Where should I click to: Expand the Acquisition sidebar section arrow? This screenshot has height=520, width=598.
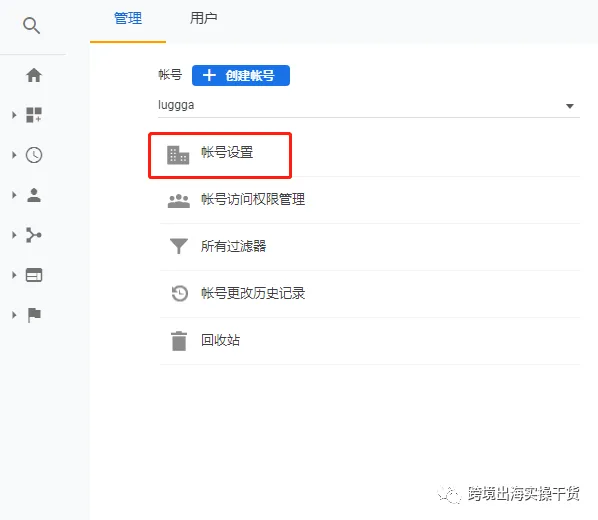click(x=14, y=235)
